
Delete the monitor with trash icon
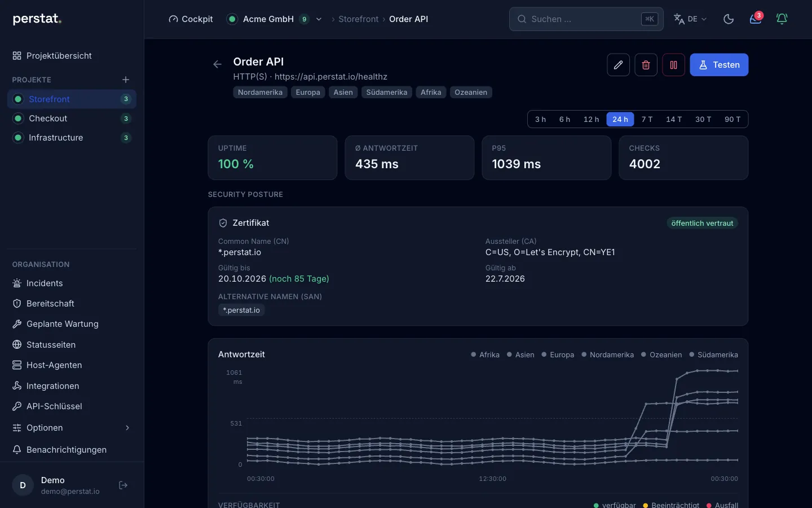tap(646, 65)
